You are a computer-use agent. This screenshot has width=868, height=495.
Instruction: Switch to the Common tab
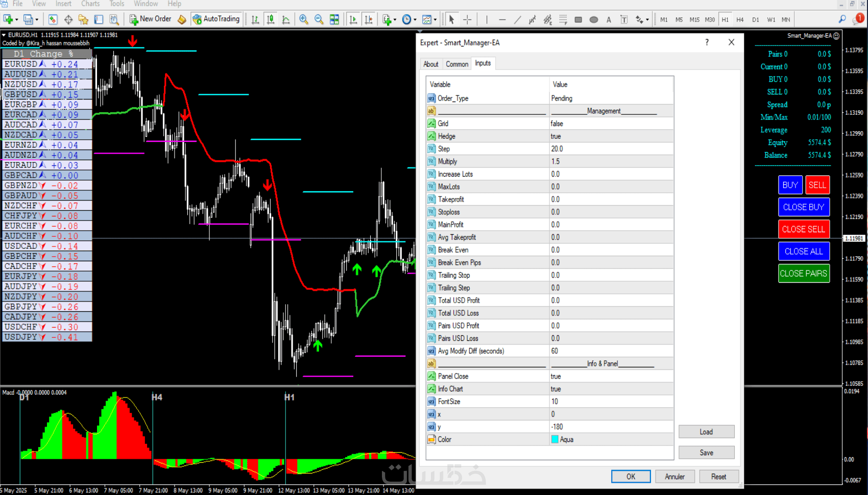point(457,64)
